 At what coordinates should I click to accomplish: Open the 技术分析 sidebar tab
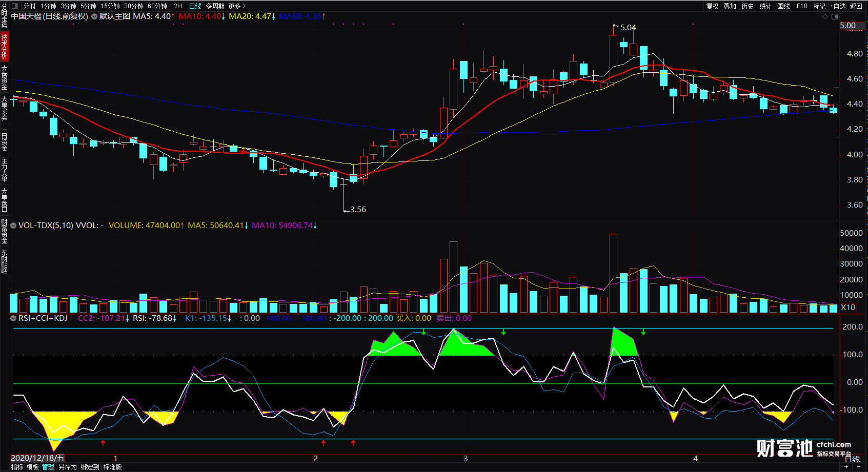(4, 47)
